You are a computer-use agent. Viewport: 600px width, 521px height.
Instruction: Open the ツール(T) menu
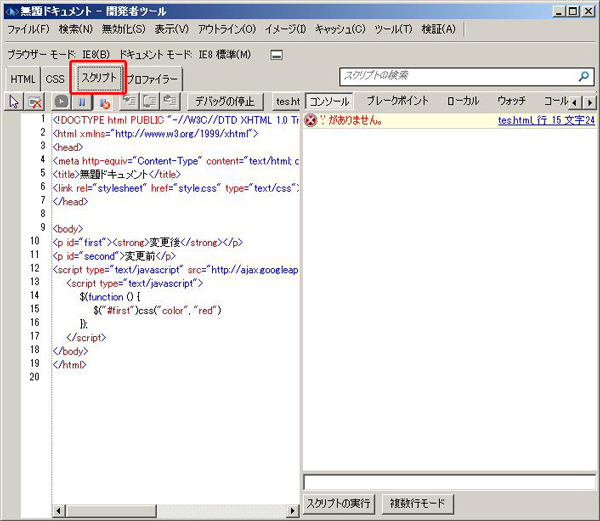click(393, 29)
